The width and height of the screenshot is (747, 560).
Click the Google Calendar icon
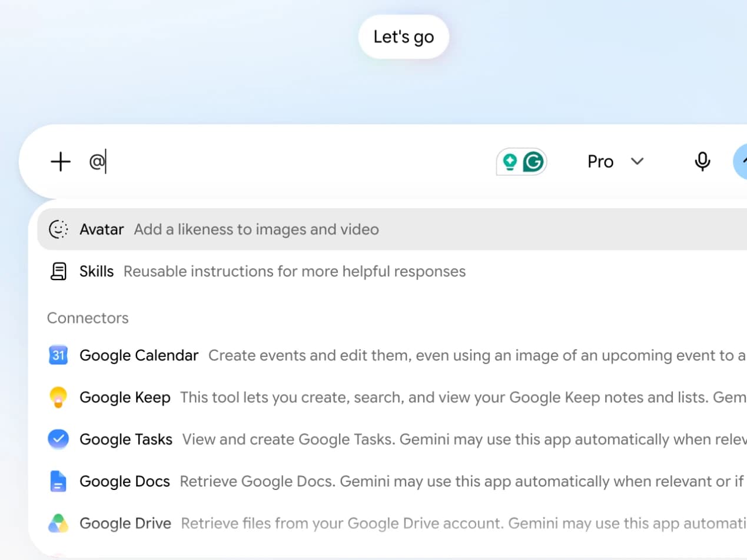(x=58, y=355)
